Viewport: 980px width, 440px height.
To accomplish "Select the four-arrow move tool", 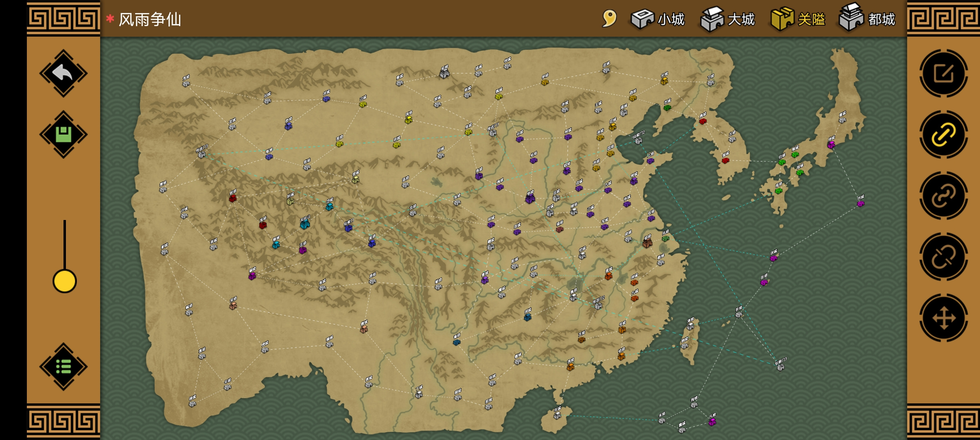I will pyautogui.click(x=944, y=318).
